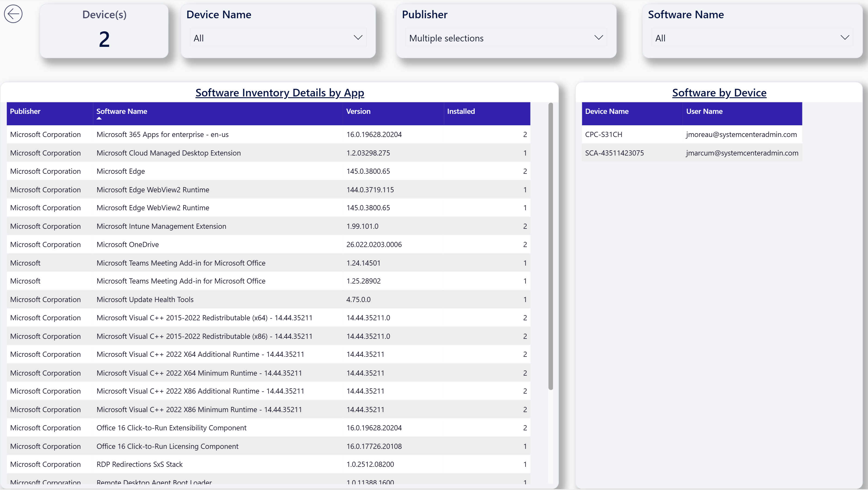Select Microsoft Update Health Tools row
Viewport: 868px width, 490px height.
pyautogui.click(x=268, y=299)
